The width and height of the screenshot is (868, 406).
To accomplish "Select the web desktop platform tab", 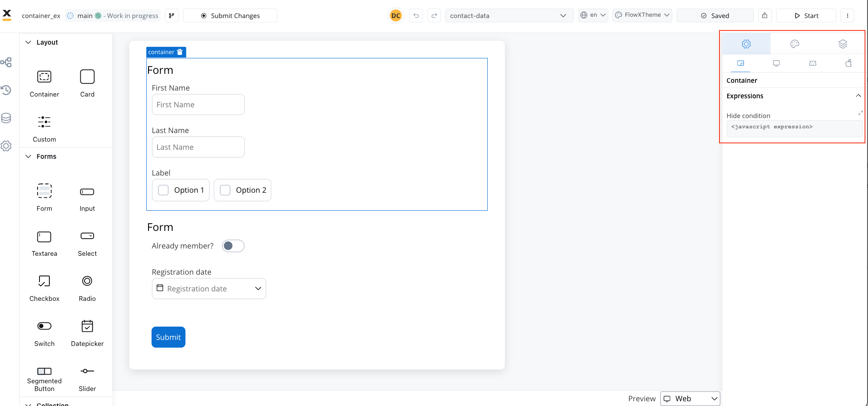I will 776,63.
